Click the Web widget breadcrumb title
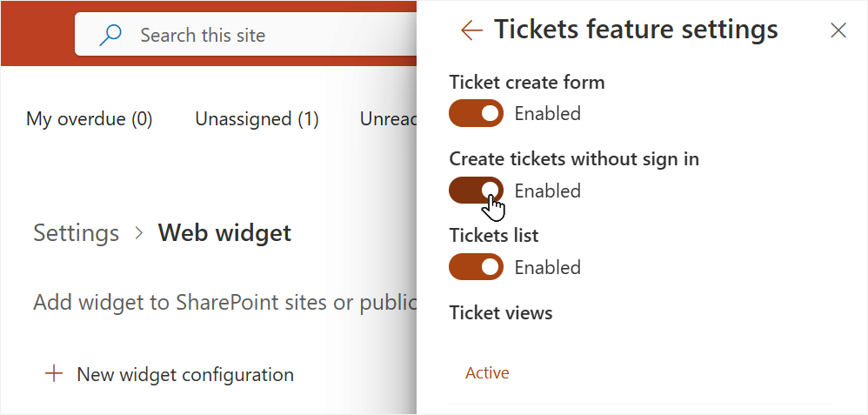Image resolution: width=868 pixels, height=415 pixels. tap(224, 232)
